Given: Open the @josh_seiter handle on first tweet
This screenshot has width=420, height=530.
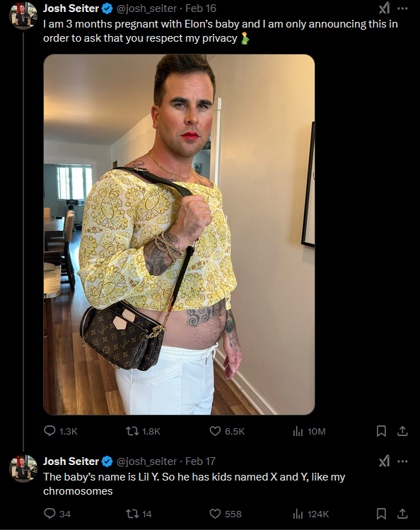Looking at the screenshot, I should [146, 8].
